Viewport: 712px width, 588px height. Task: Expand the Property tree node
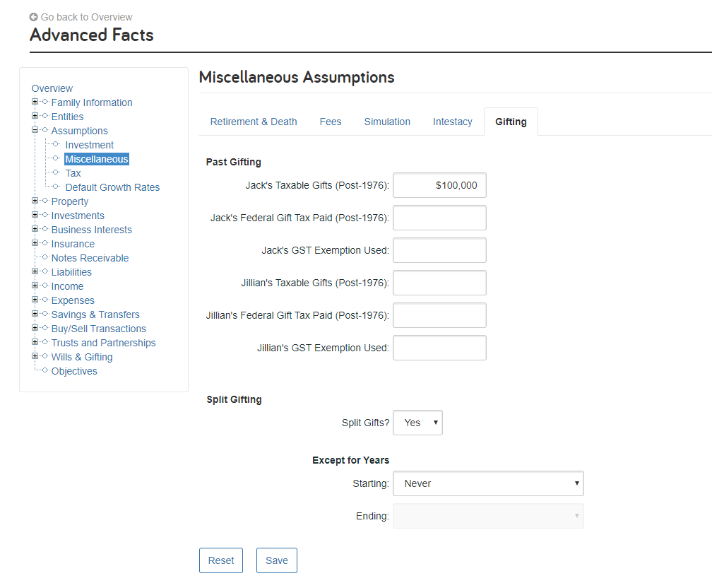[x=35, y=201]
